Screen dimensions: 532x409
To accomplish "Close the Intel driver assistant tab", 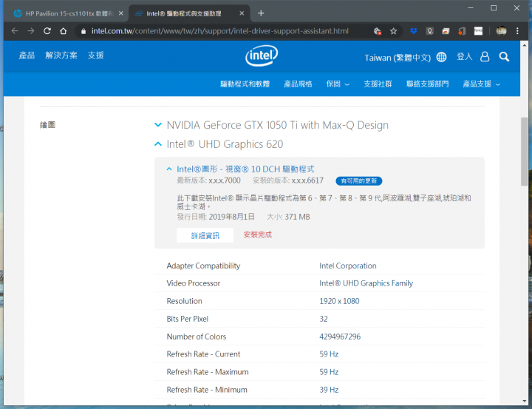I will 242,13.
